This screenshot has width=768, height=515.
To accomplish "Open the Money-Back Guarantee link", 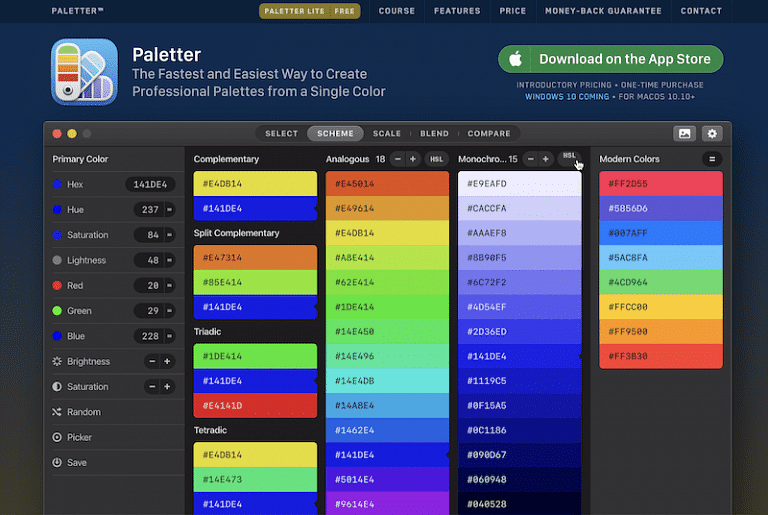I will click(x=603, y=11).
